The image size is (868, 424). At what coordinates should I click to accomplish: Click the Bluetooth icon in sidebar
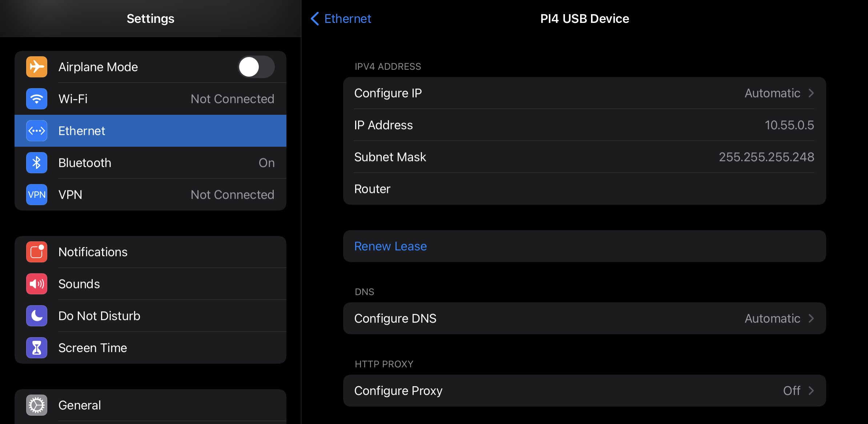click(37, 163)
